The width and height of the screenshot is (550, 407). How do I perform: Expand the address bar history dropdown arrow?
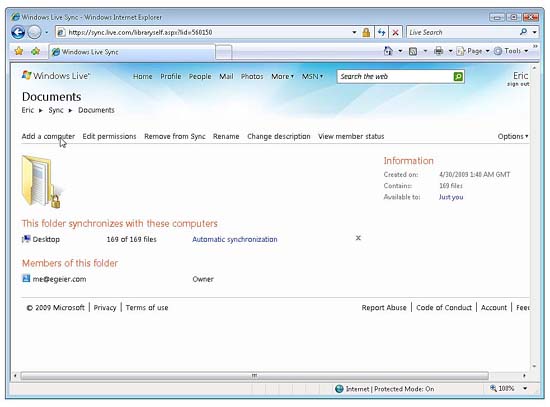(354, 32)
